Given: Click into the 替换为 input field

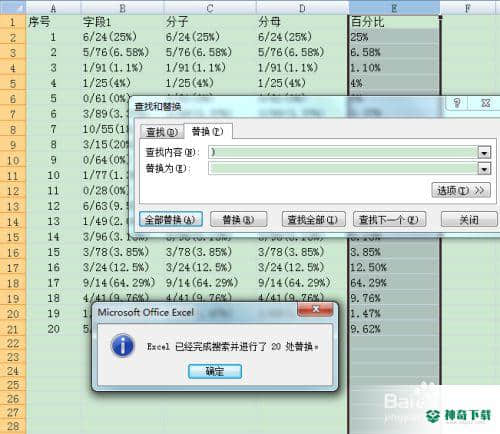Looking at the screenshot, I should point(343,169).
